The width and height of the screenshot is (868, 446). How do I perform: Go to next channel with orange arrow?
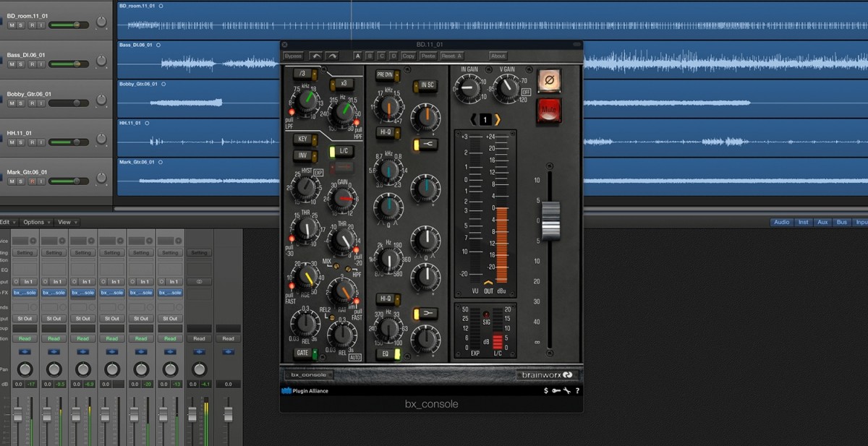click(x=498, y=119)
